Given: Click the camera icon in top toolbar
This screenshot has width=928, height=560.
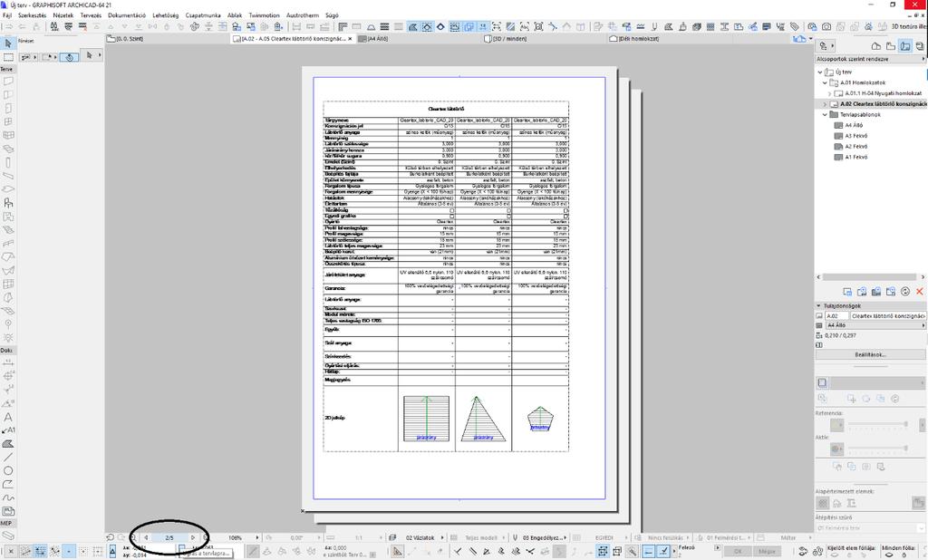Looking at the screenshot, I should (826, 26).
